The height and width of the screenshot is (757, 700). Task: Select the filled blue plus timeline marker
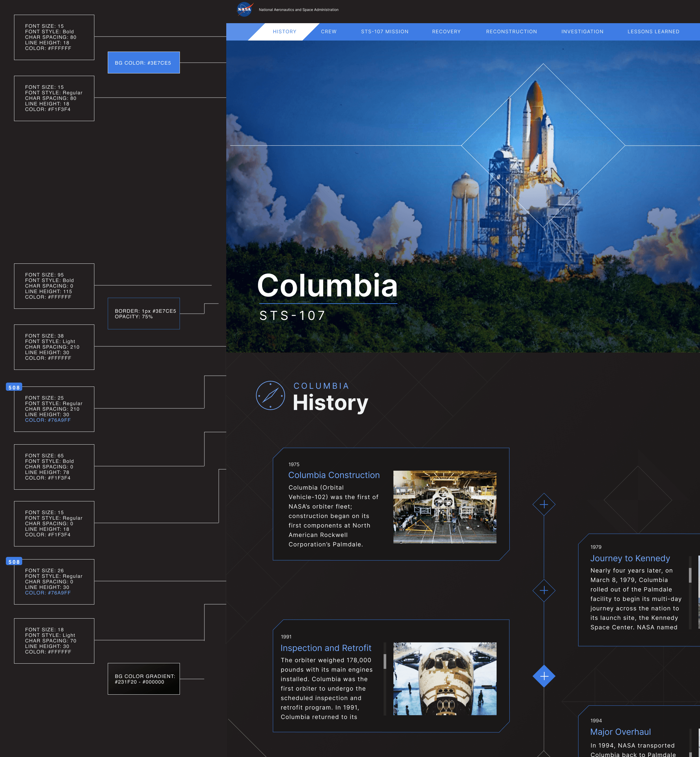[x=544, y=676]
